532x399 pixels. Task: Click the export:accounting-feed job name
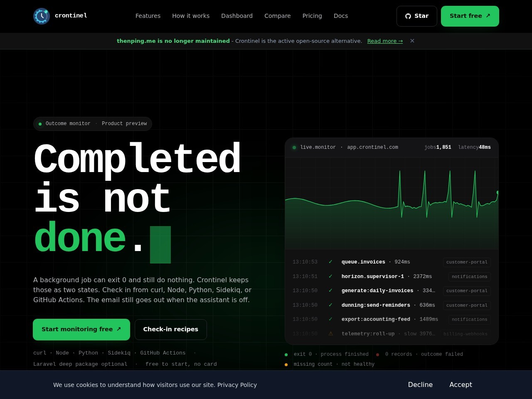click(376, 319)
